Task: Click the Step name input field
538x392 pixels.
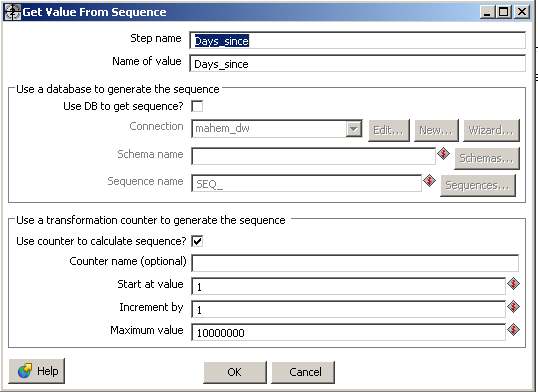Action: coord(358,41)
